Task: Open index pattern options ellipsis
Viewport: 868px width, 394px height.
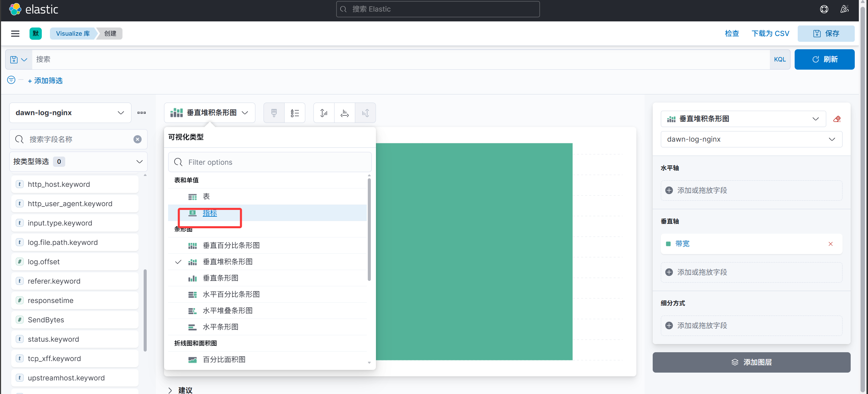Action: tap(142, 113)
